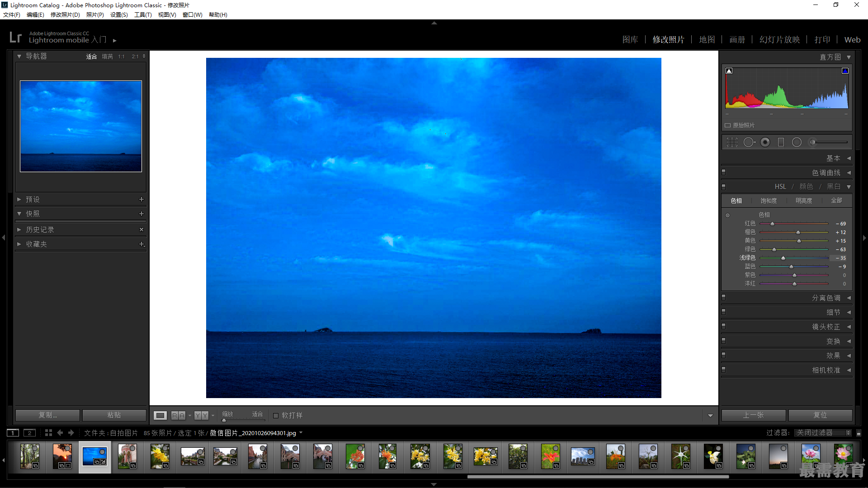Collapse the 快照 panel
This screenshot has height=488, width=868.
19,214
